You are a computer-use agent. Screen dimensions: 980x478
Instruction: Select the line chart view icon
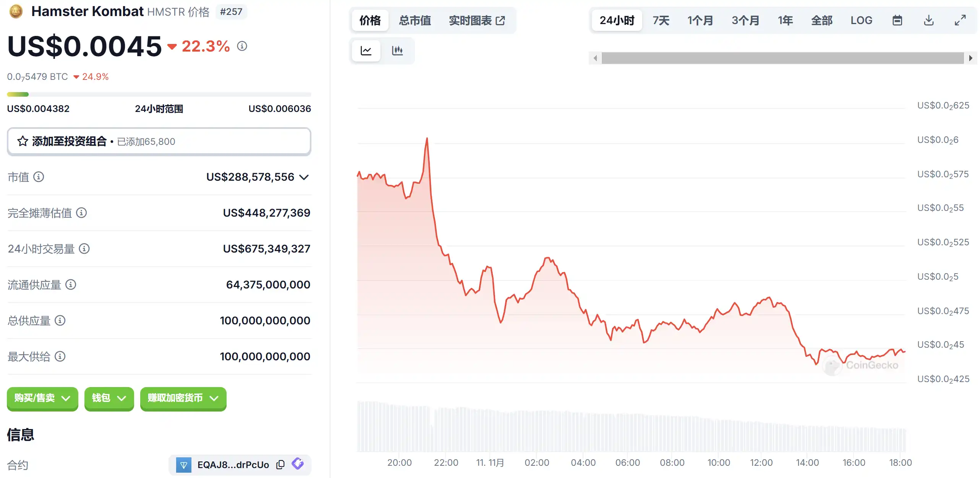(366, 50)
